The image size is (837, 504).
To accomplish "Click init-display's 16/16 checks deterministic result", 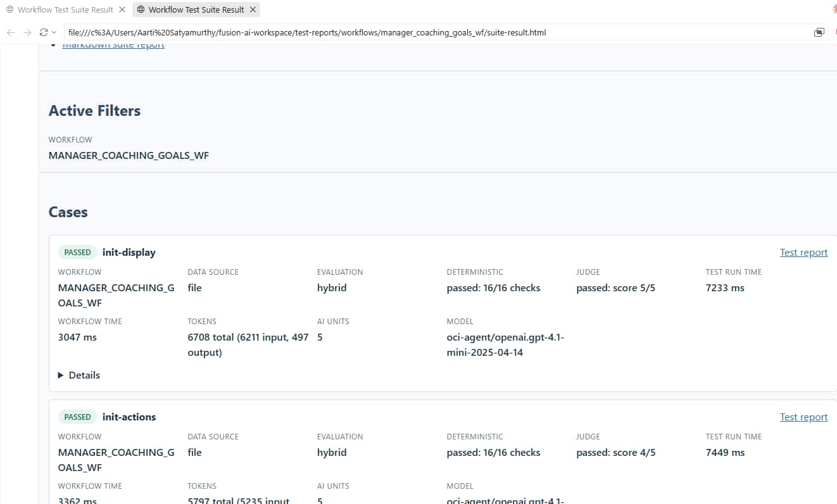I will tap(493, 287).
